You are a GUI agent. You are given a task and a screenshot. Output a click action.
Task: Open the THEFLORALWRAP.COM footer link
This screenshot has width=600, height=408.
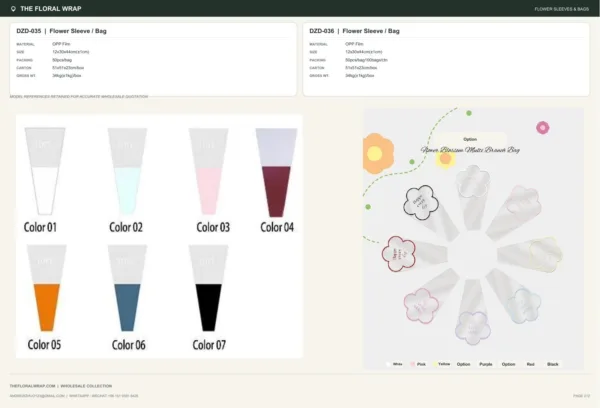(33, 386)
